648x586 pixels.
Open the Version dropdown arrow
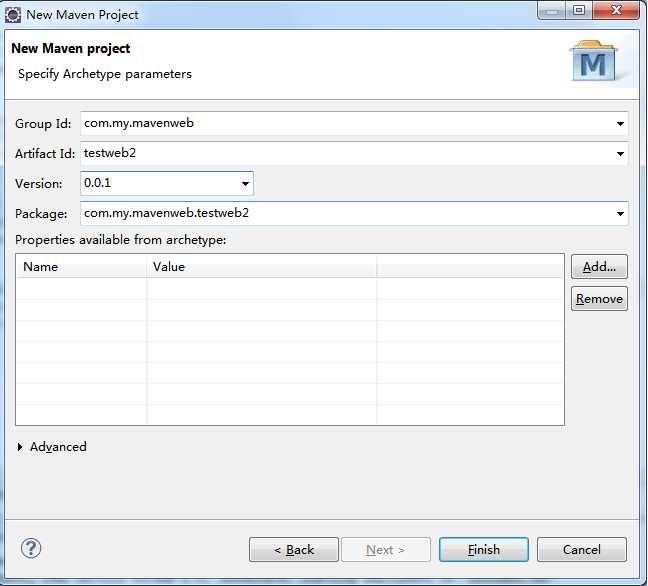(x=245, y=183)
